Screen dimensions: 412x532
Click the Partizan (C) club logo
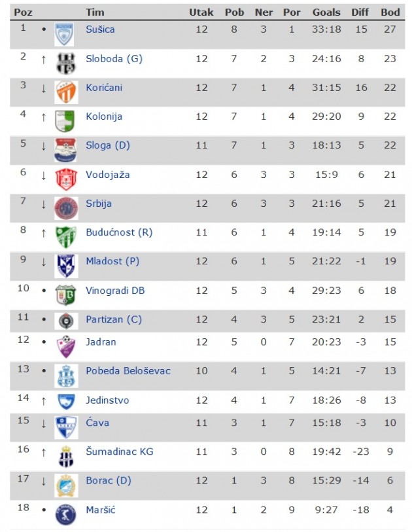tap(66, 322)
